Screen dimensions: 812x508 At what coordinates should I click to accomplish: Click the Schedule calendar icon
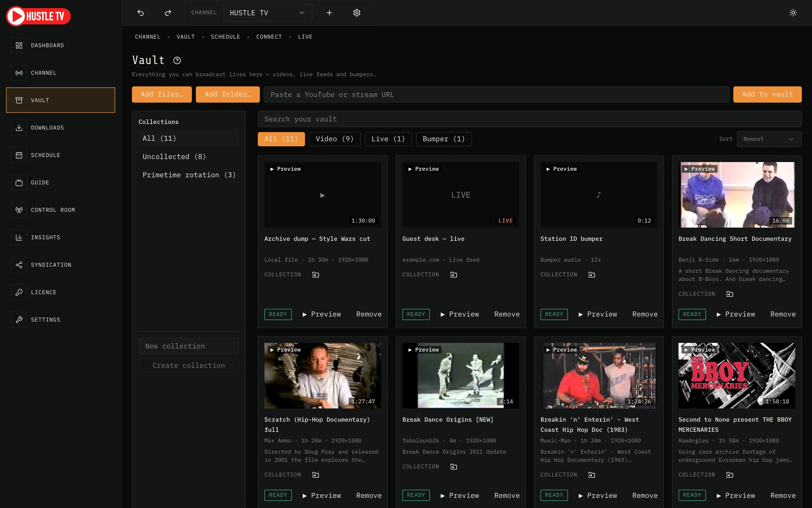point(19,155)
